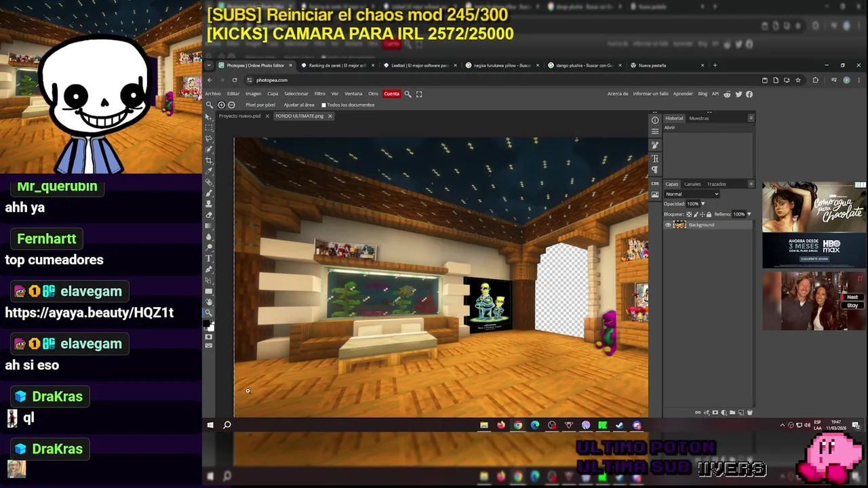Screen dimensions: 868x488
Task: Select the Blur drop tool
Action: [x=209, y=237]
